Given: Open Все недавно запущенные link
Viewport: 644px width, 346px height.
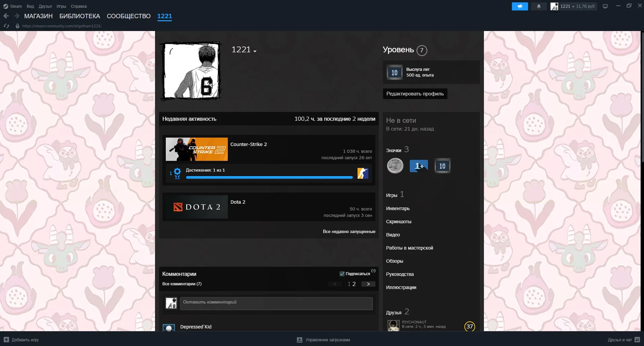Looking at the screenshot, I should click(349, 231).
